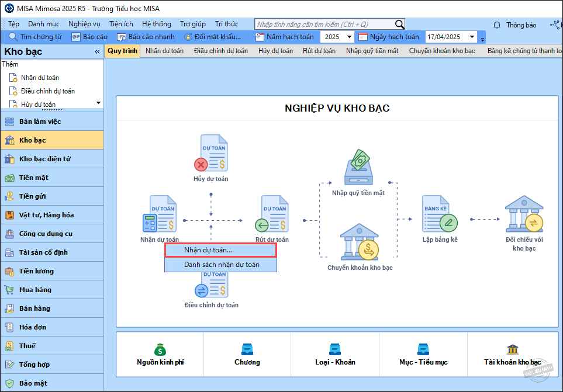
Task: Open Bàn làm việc in sidebar
Action: click(52, 122)
